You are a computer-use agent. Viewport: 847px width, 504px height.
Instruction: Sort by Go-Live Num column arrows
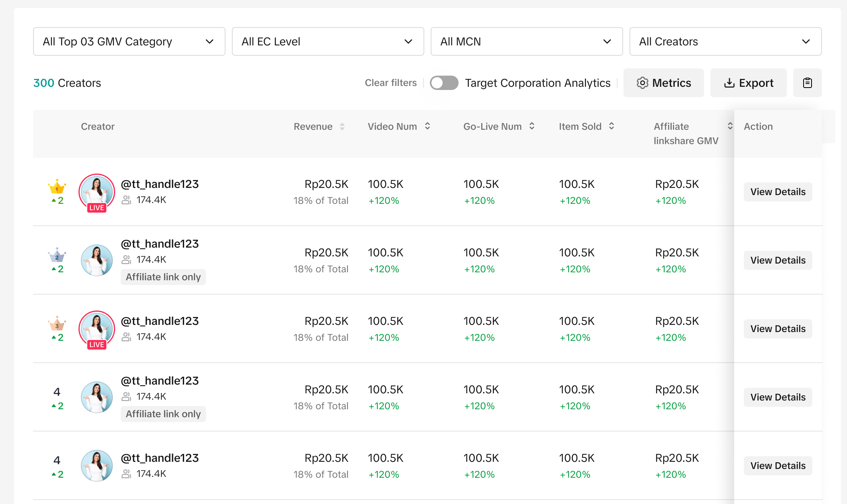pos(532,126)
